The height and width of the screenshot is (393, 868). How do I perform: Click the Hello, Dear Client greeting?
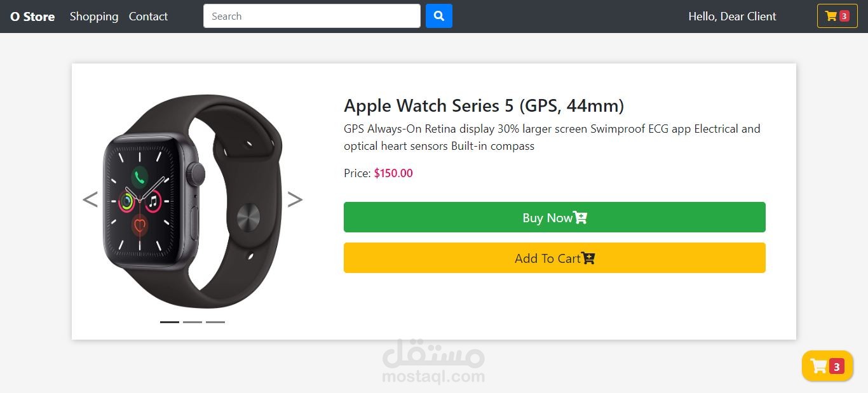point(732,17)
